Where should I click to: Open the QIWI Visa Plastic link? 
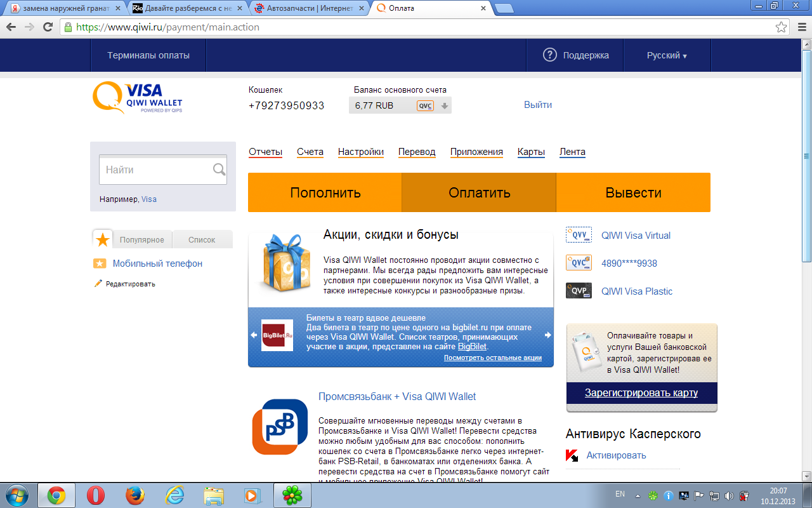(637, 291)
